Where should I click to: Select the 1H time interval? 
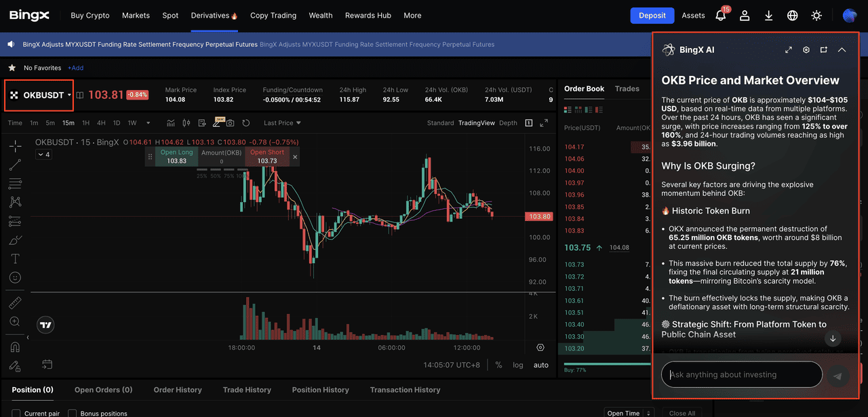pos(85,123)
